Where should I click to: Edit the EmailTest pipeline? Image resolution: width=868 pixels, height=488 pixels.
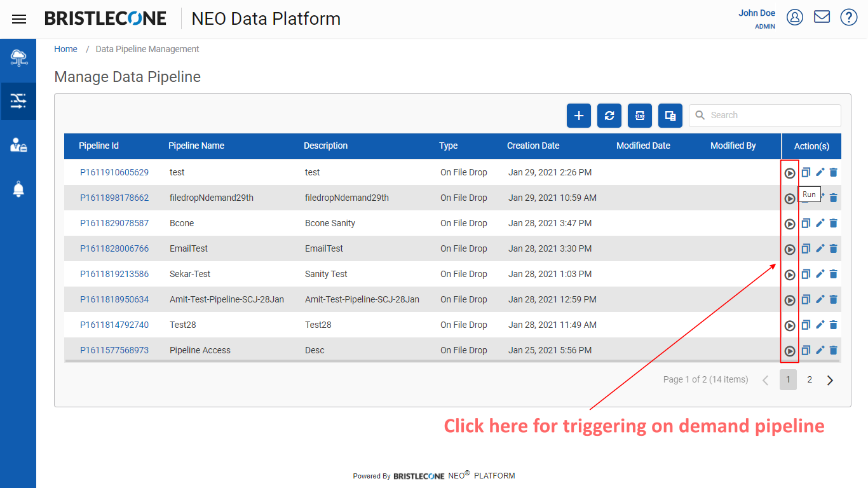pyautogui.click(x=820, y=248)
